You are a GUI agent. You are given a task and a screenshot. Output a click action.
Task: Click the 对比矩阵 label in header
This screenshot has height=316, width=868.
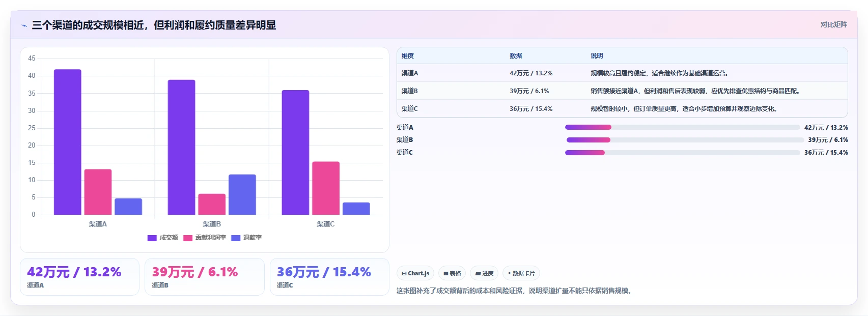(833, 24)
